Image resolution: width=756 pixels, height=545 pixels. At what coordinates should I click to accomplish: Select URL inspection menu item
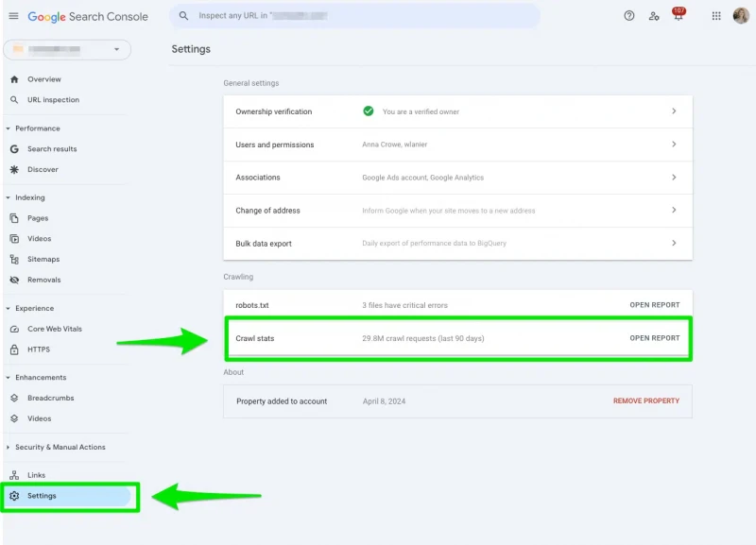click(x=53, y=100)
